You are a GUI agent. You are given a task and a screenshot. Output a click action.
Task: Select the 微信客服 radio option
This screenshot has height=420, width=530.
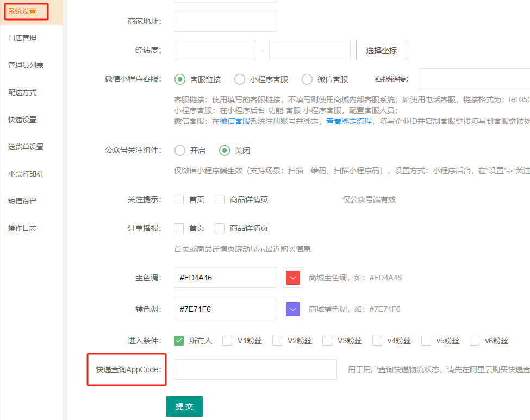[307, 79]
